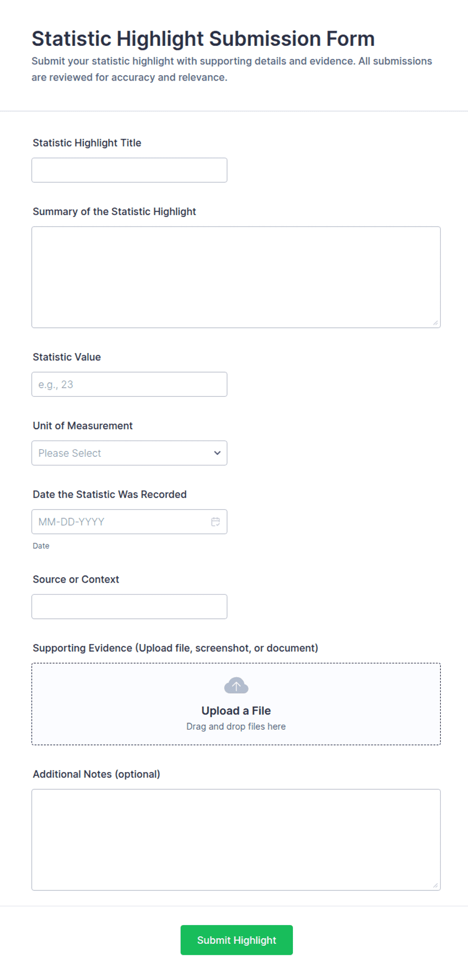This screenshot has height=980, width=468.
Task: Click the Supporting Evidence label
Action: [x=176, y=648]
